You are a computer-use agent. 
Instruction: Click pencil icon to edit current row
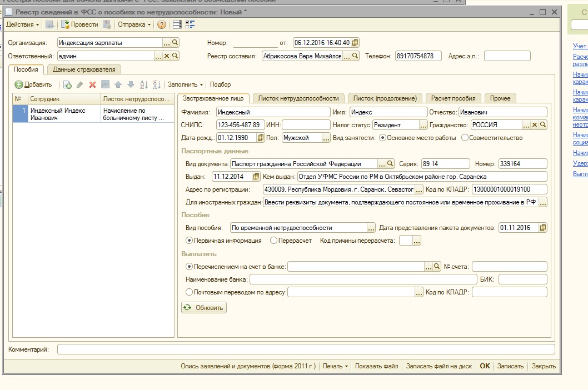[79, 84]
